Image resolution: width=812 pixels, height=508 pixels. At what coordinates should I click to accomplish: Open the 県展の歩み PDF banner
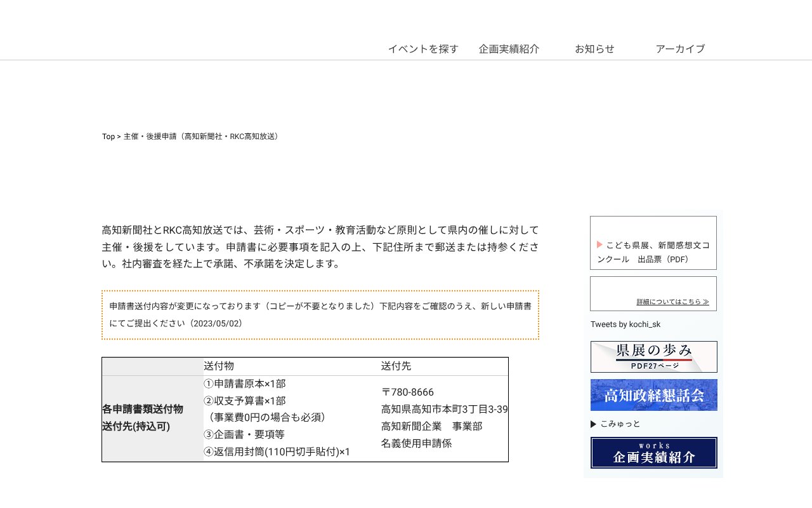[653, 357]
